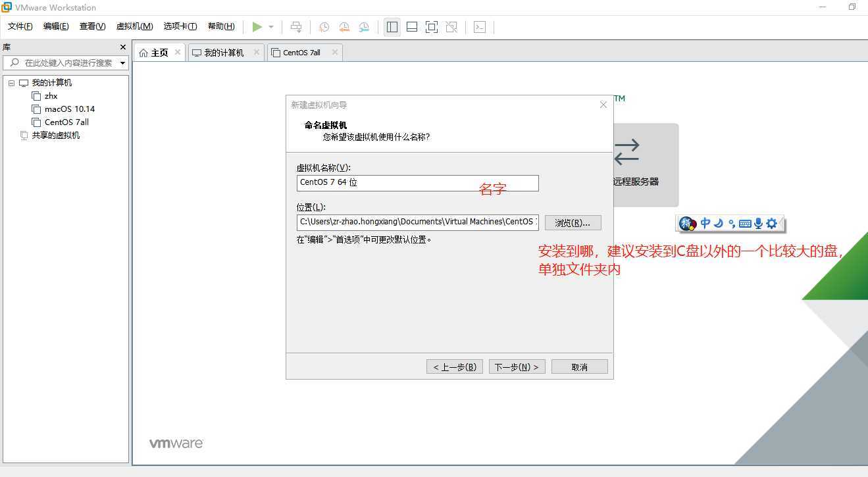Image resolution: width=868 pixels, height=477 pixels.
Task: Click the 取消 button in wizard
Action: pyautogui.click(x=579, y=367)
